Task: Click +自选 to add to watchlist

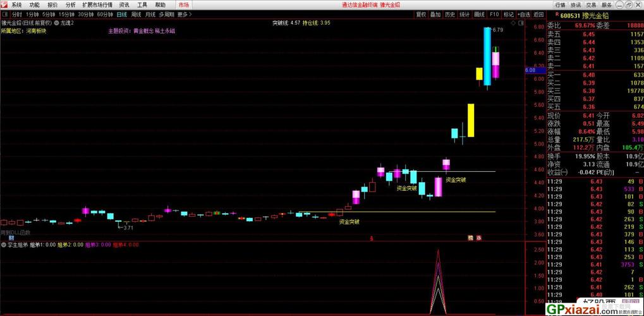Action: point(524,15)
